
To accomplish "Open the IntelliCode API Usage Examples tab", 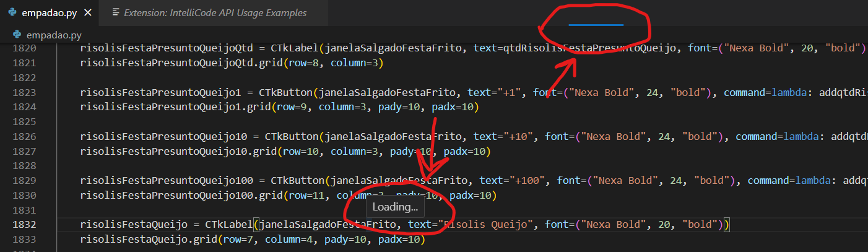I will coord(215,13).
